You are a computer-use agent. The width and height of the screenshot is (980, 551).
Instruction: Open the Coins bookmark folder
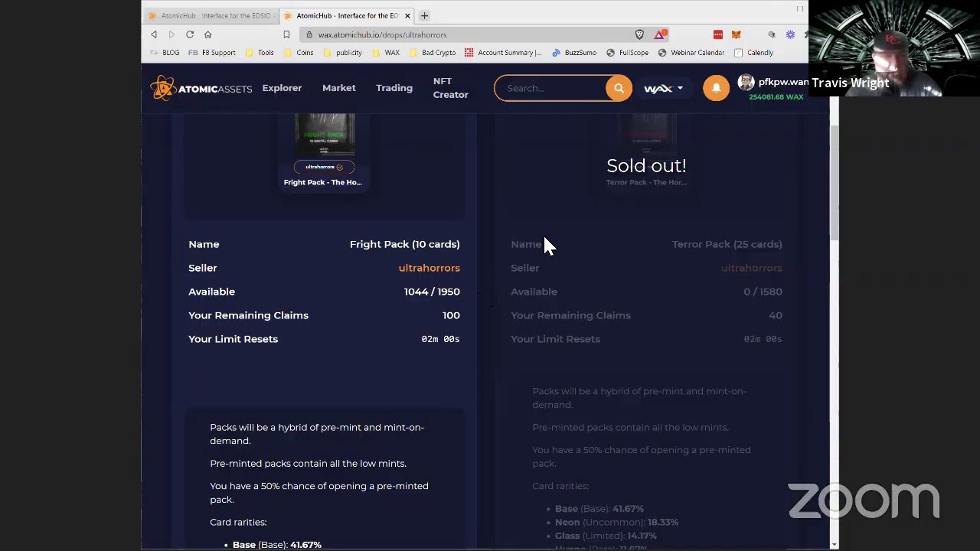point(299,53)
